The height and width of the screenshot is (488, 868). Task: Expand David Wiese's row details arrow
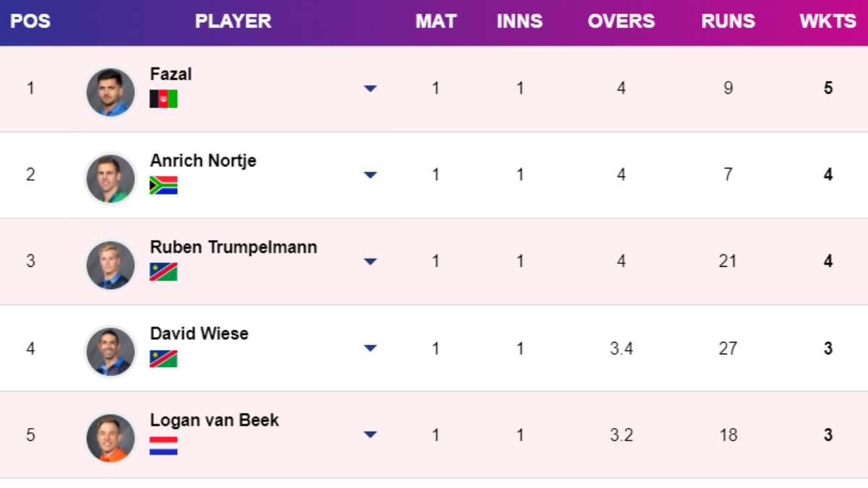coord(370,348)
